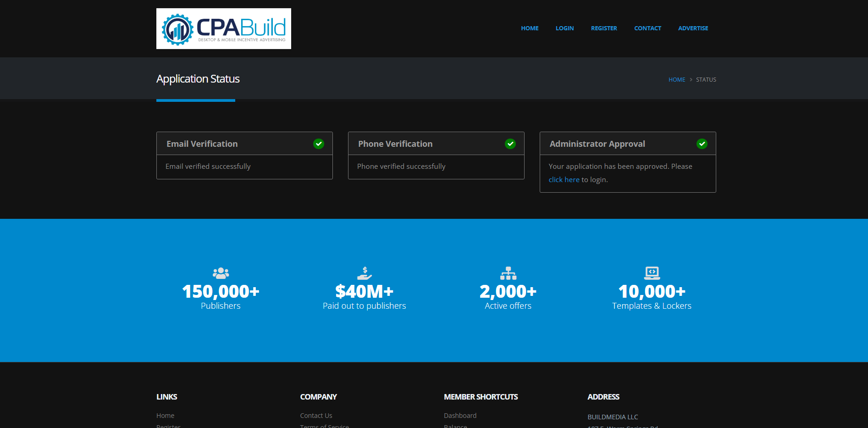Click the 150,000+ statistic

[x=221, y=292]
